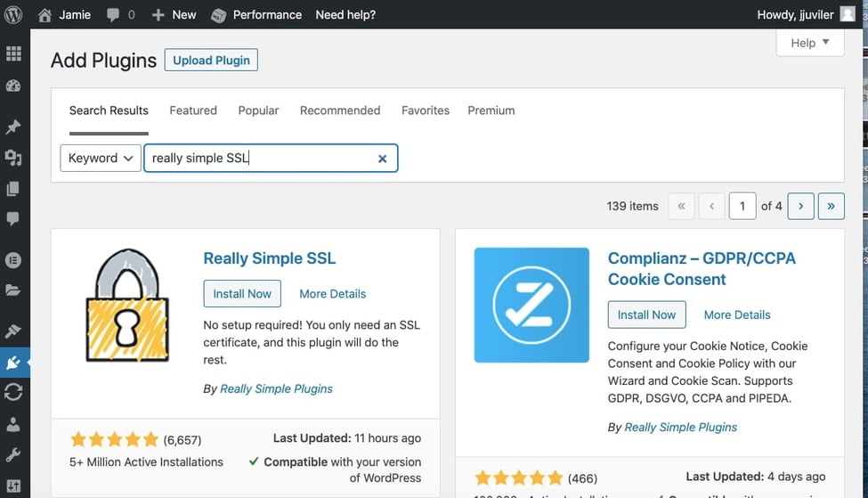Open Pages icon in sidebar
The image size is (868, 498).
click(13, 188)
